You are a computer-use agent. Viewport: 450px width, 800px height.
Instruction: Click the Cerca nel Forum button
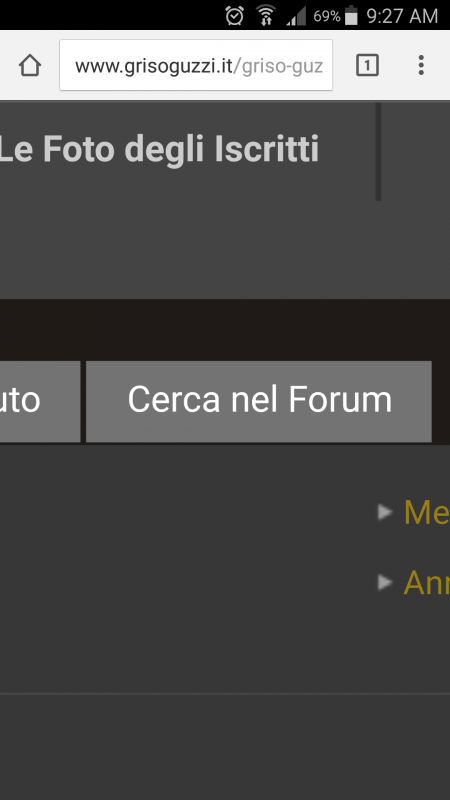(259, 402)
